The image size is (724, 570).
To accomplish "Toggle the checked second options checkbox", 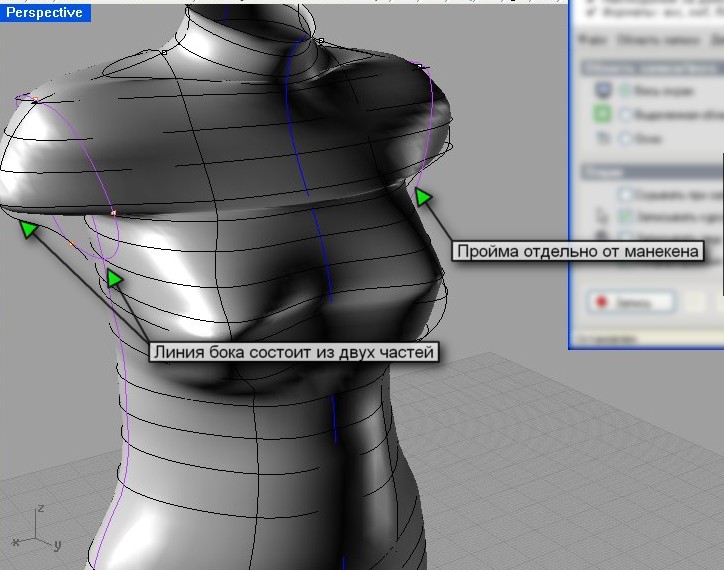I will (x=626, y=216).
